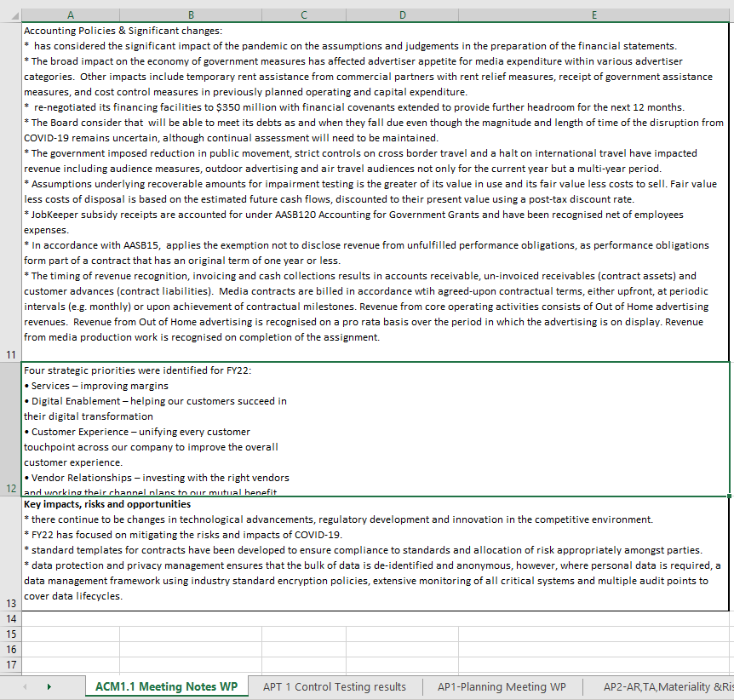
Task: Switch to AP1-Planning Meeting WP tab
Action: point(502,687)
